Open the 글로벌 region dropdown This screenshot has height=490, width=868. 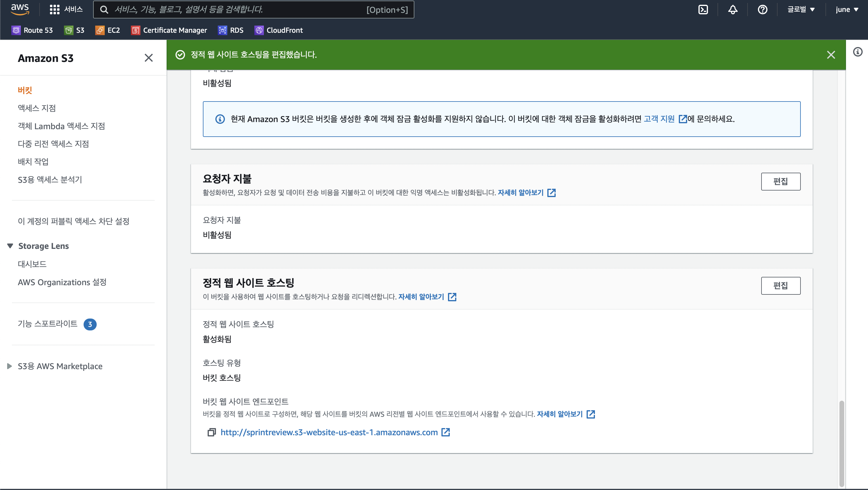click(801, 10)
